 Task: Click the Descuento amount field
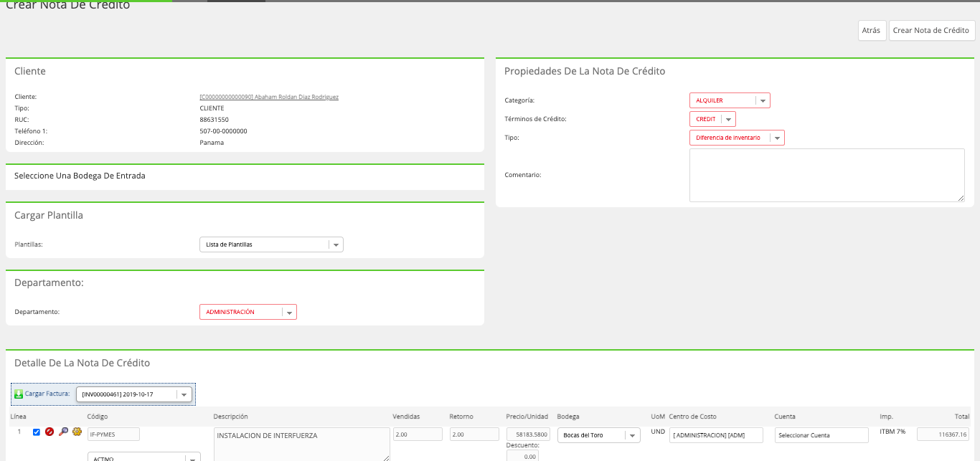522,456
